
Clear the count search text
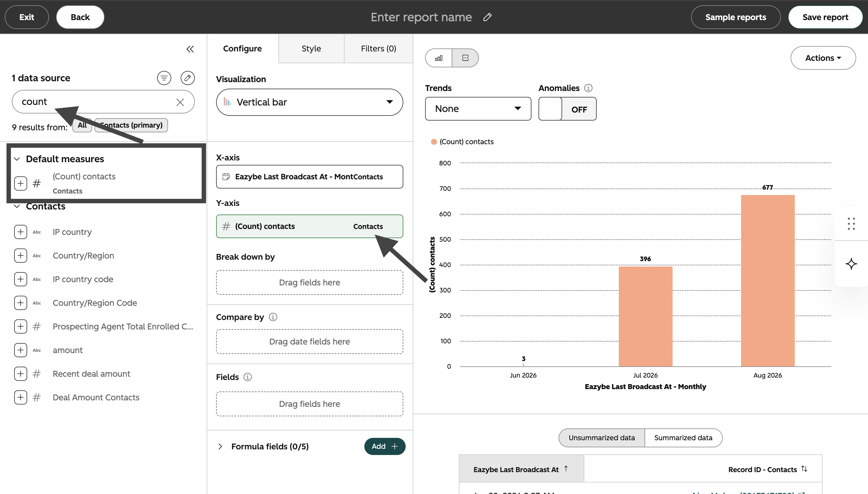180,102
